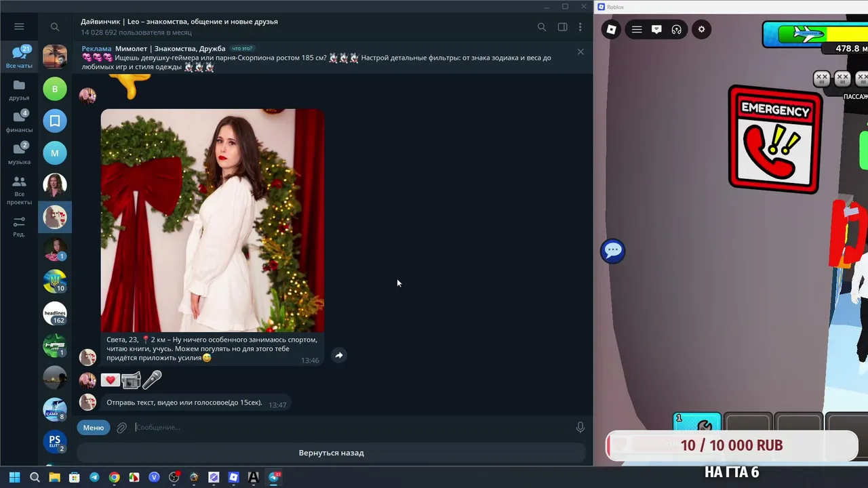Click the sender avatar beside Света's profile message
Viewport: 868px width, 488px height.
[x=87, y=357]
